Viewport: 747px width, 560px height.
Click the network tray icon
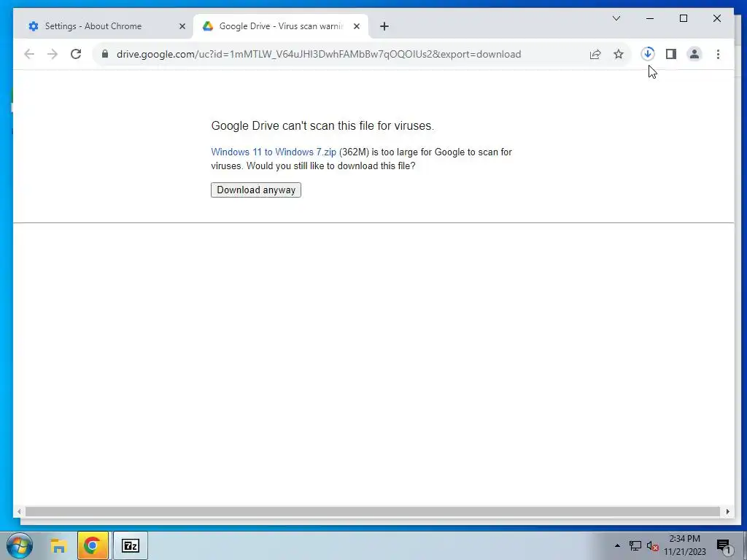(635, 545)
